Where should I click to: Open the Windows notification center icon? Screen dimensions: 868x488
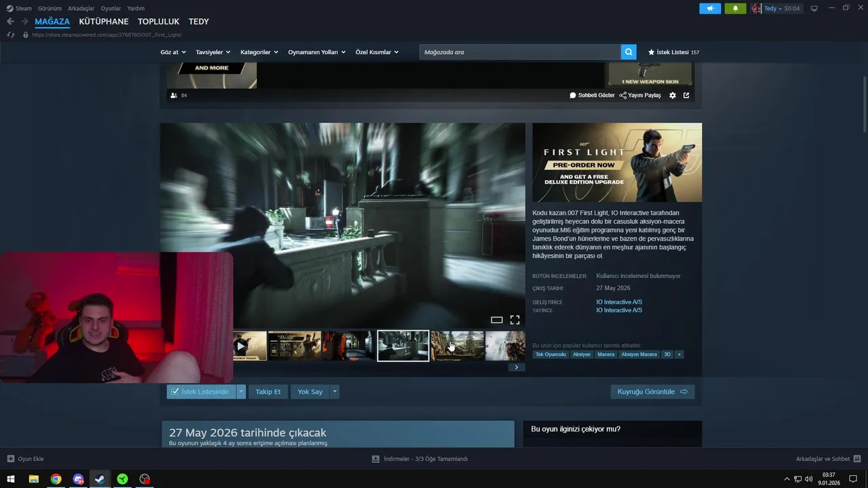coord(853,479)
